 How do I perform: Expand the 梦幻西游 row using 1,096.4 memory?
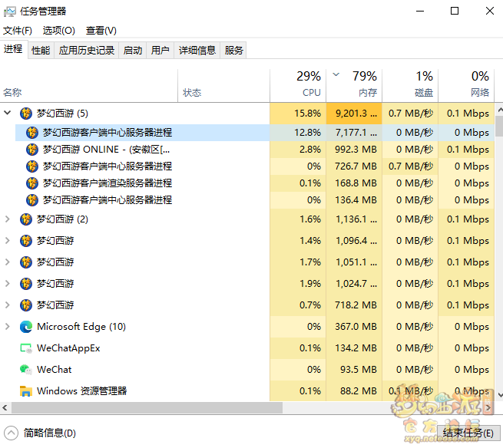pos(8,241)
